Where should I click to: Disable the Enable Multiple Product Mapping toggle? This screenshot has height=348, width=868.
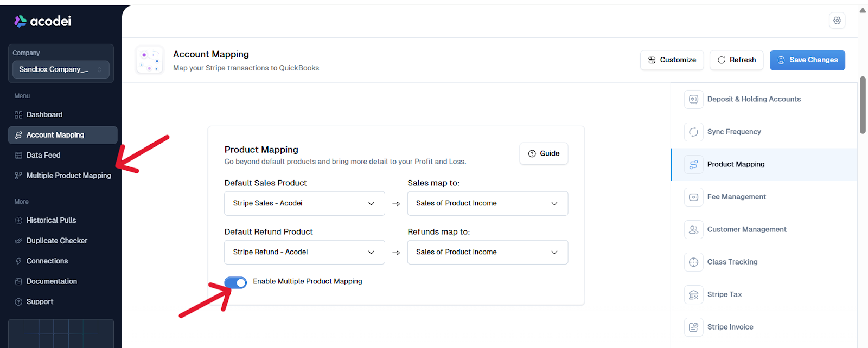pyautogui.click(x=235, y=282)
